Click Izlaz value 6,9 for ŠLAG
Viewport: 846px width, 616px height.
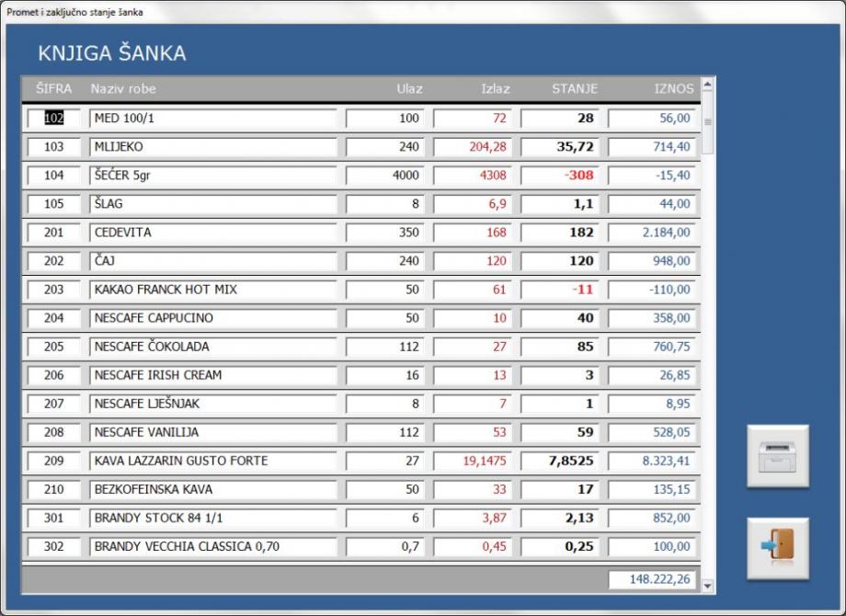(472, 204)
